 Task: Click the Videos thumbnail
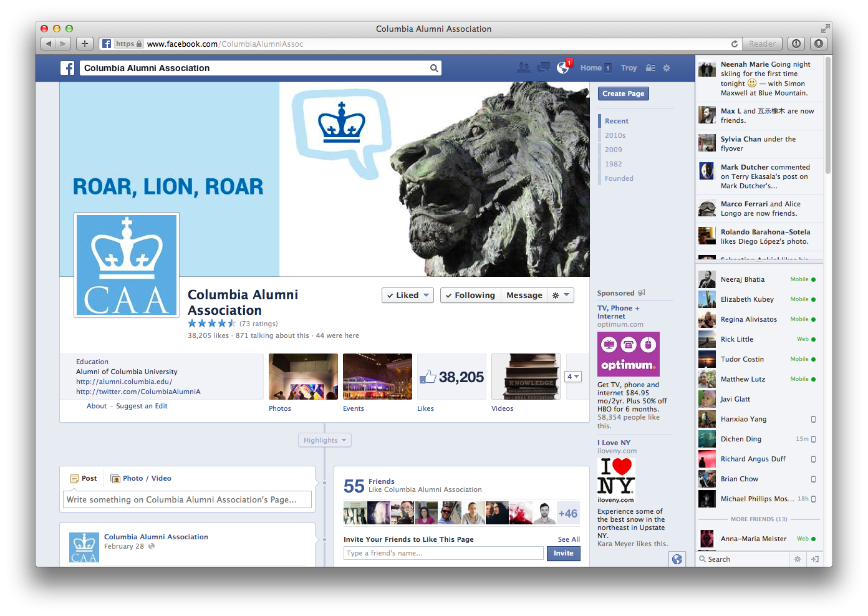click(x=526, y=377)
